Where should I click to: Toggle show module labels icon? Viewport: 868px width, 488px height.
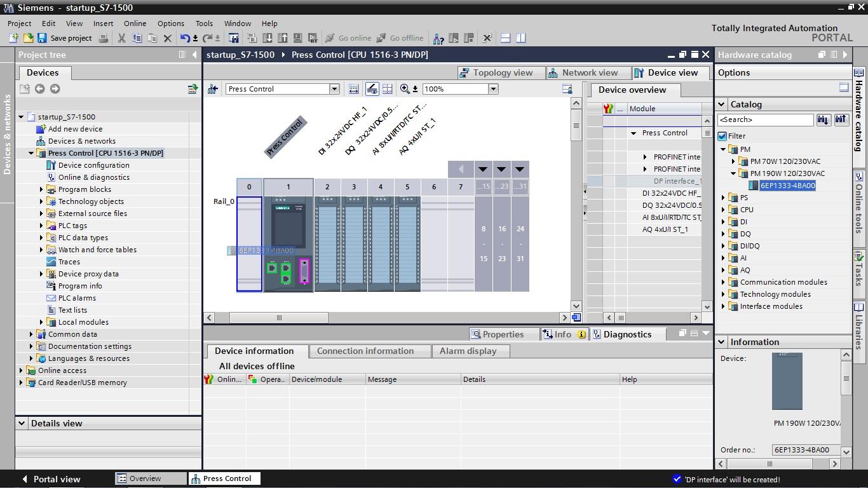click(x=372, y=89)
